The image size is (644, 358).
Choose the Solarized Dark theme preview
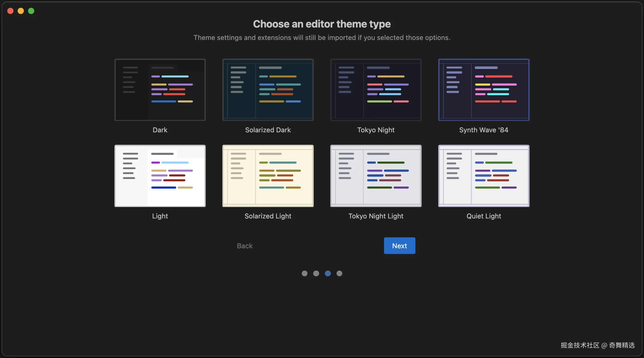268,90
